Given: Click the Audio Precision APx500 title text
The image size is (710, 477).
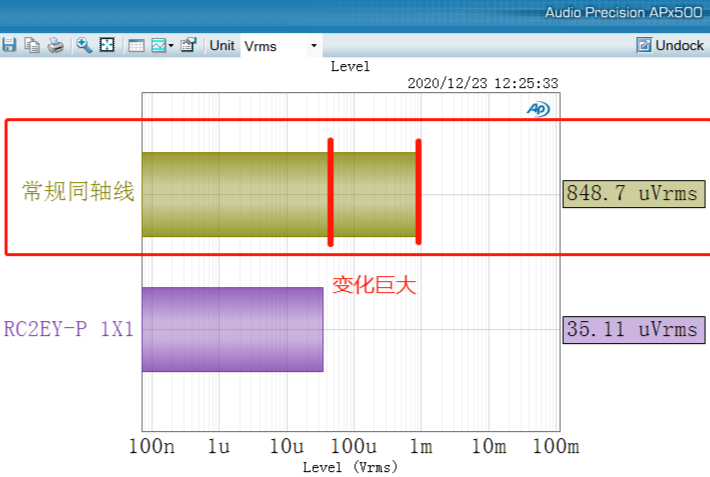Looking at the screenshot, I should pos(624,12).
